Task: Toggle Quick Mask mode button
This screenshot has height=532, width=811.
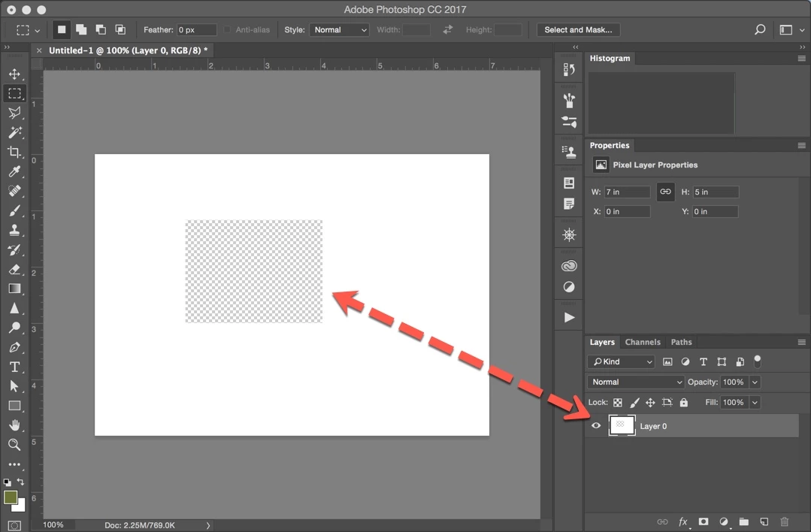Action: click(14, 525)
